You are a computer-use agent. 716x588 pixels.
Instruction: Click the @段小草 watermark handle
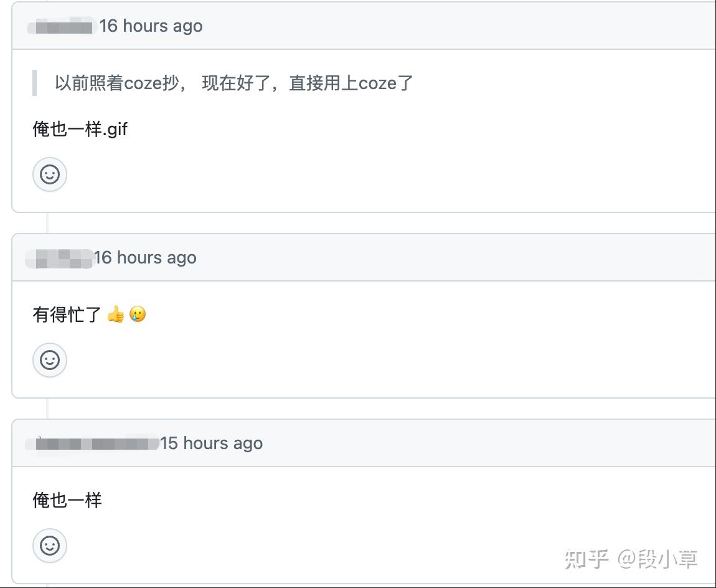[x=657, y=559]
